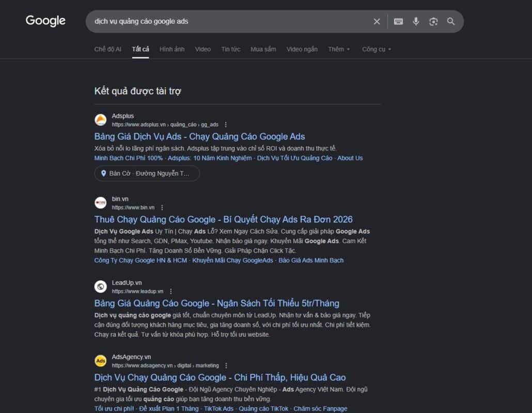Click the bin.vn favicon

[100, 203]
